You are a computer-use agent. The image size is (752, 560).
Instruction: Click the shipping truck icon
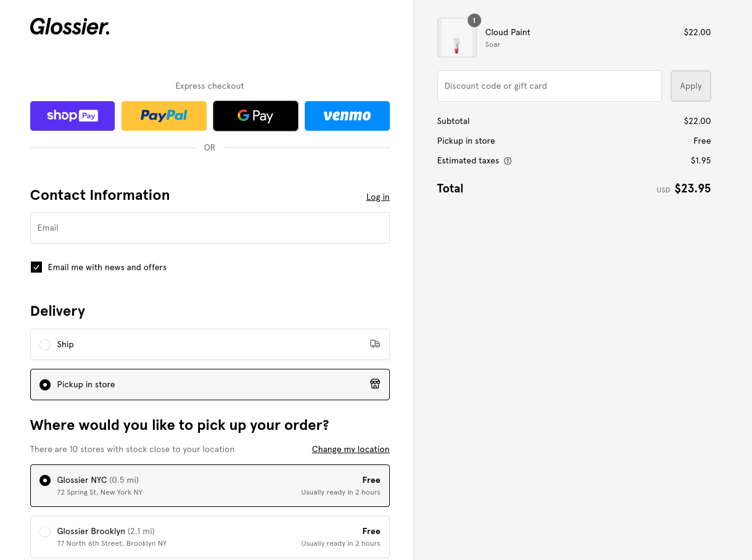[x=374, y=344]
